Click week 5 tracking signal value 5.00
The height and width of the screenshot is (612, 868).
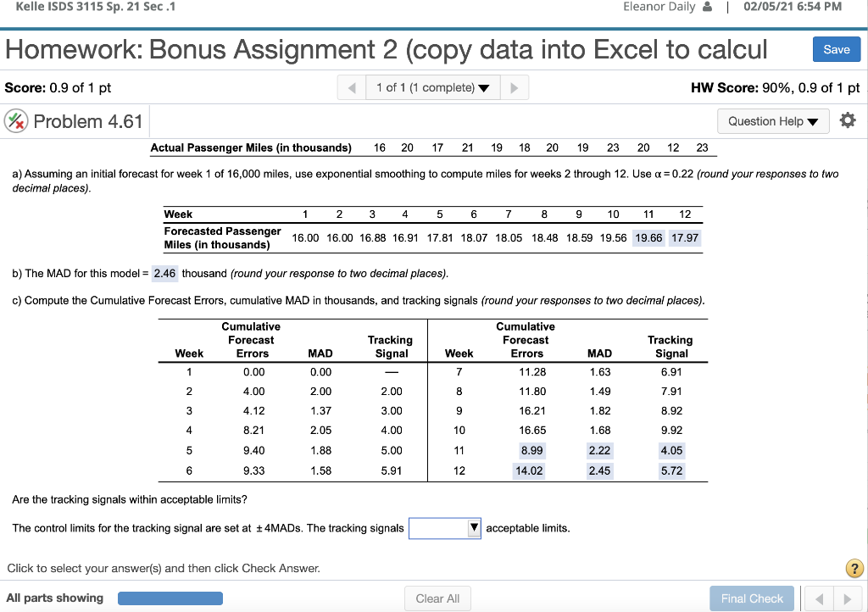(x=392, y=450)
